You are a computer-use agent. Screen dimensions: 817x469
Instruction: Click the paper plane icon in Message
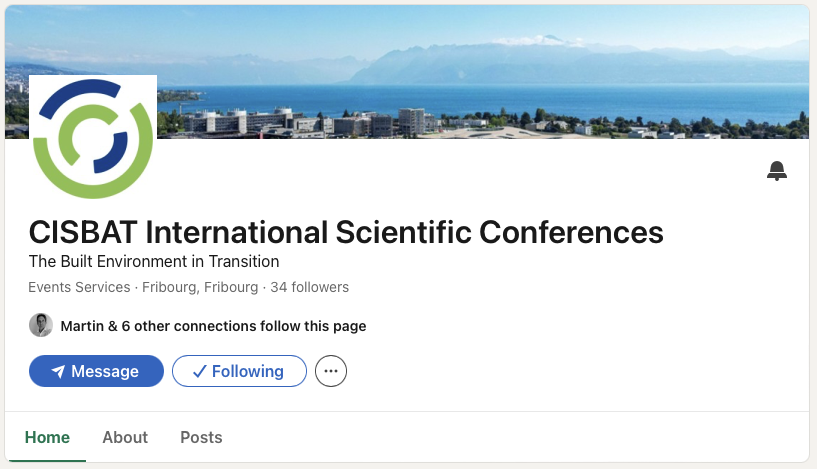tap(58, 372)
